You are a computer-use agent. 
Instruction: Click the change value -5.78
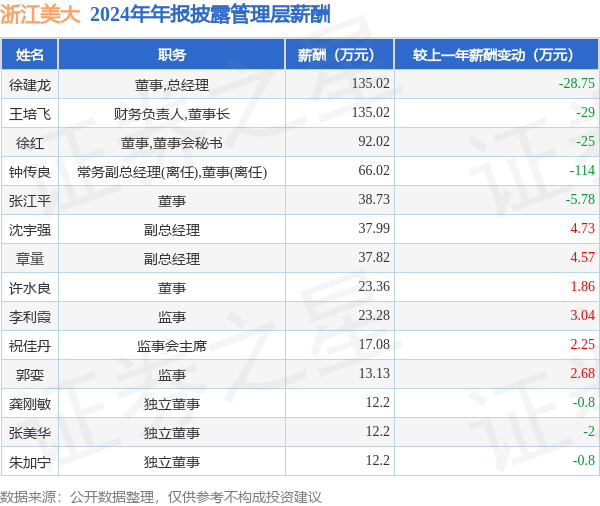pos(580,199)
